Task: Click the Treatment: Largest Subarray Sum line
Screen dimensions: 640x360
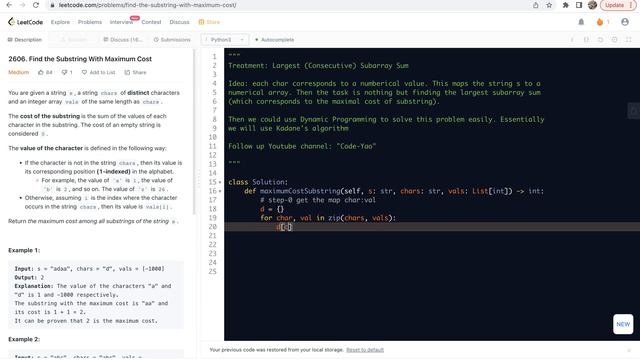Action: (318, 66)
